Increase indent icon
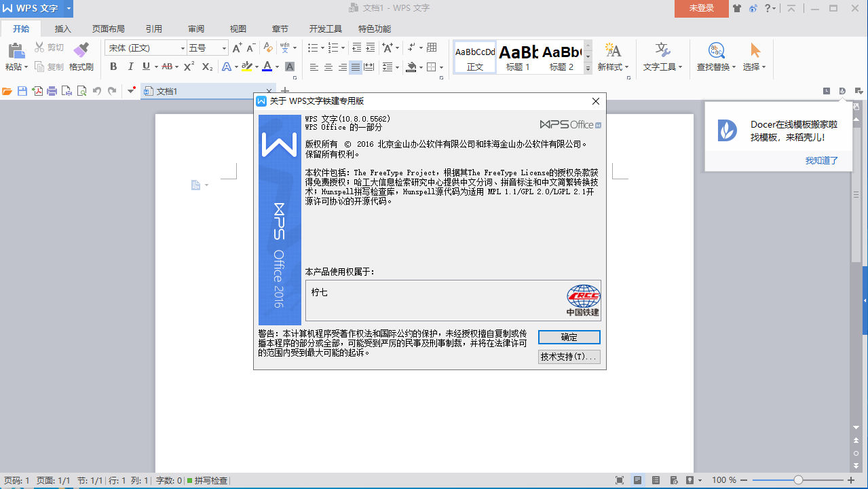 370,48
